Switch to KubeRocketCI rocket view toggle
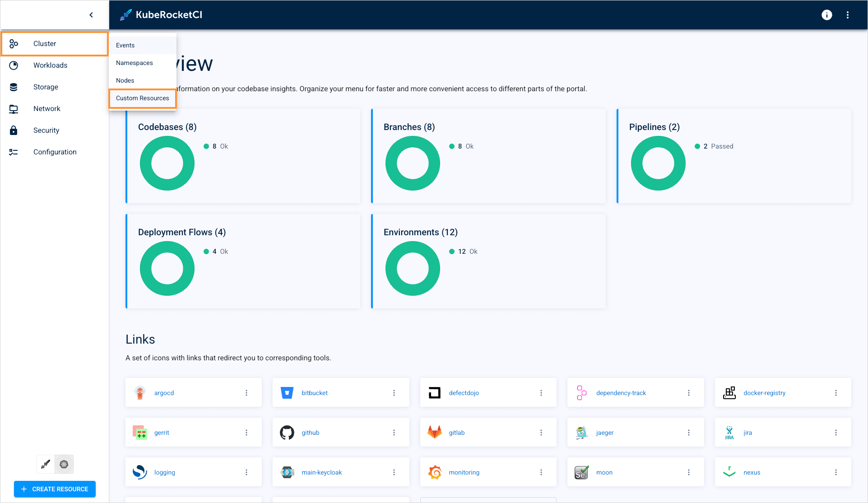868x503 pixels. pyautogui.click(x=46, y=464)
